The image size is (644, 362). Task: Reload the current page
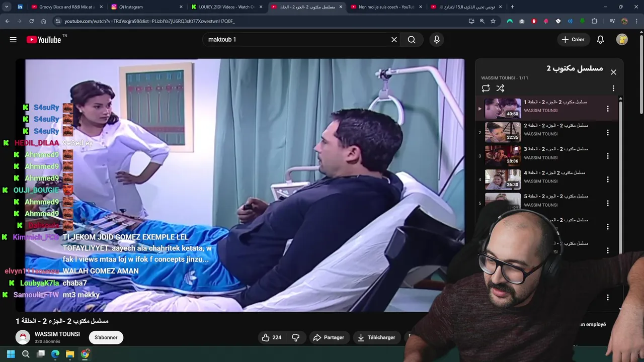(x=31, y=21)
